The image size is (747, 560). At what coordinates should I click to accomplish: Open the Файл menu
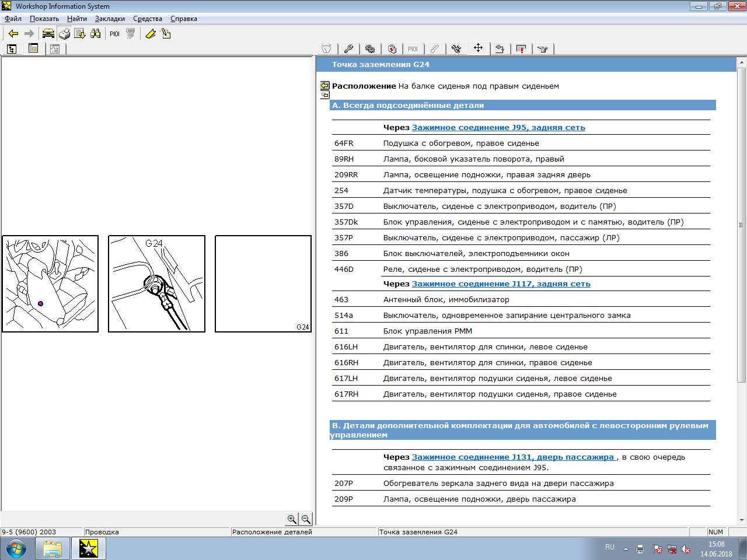(13, 19)
